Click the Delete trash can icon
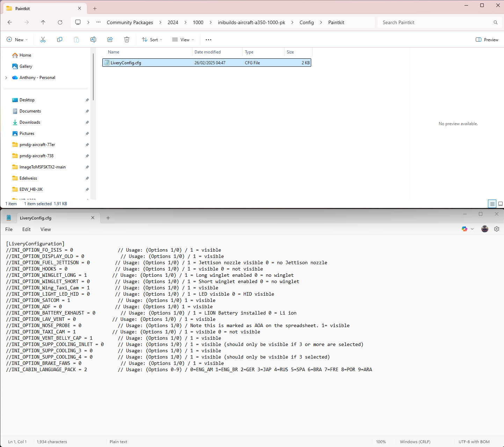Screen dimensions: 504x447 click(x=127, y=40)
